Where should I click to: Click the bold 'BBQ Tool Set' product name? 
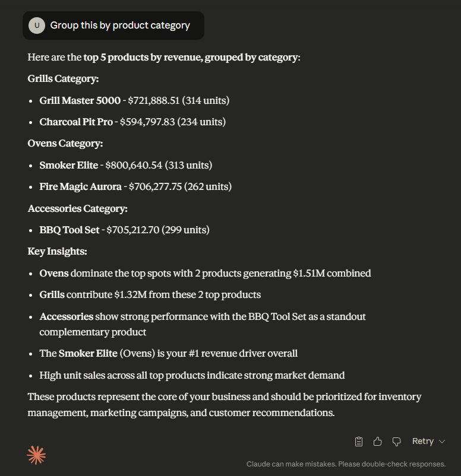[70, 230]
